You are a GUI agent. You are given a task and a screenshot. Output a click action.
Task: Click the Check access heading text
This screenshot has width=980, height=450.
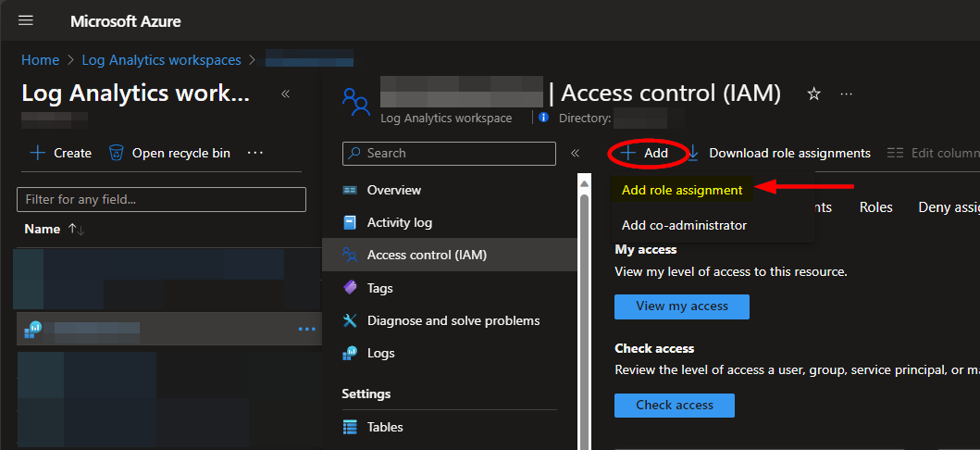tap(654, 348)
